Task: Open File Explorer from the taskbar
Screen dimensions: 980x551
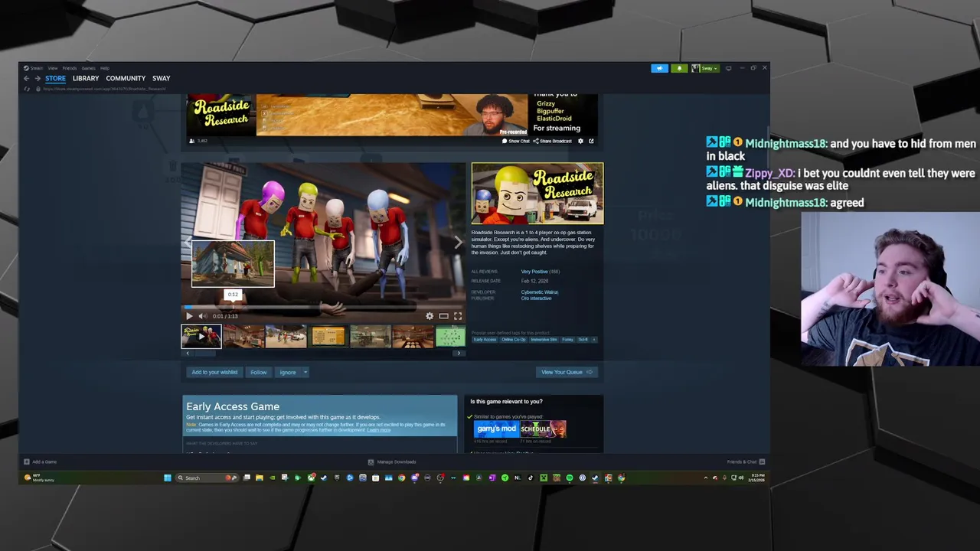Action: click(x=260, y=478)
